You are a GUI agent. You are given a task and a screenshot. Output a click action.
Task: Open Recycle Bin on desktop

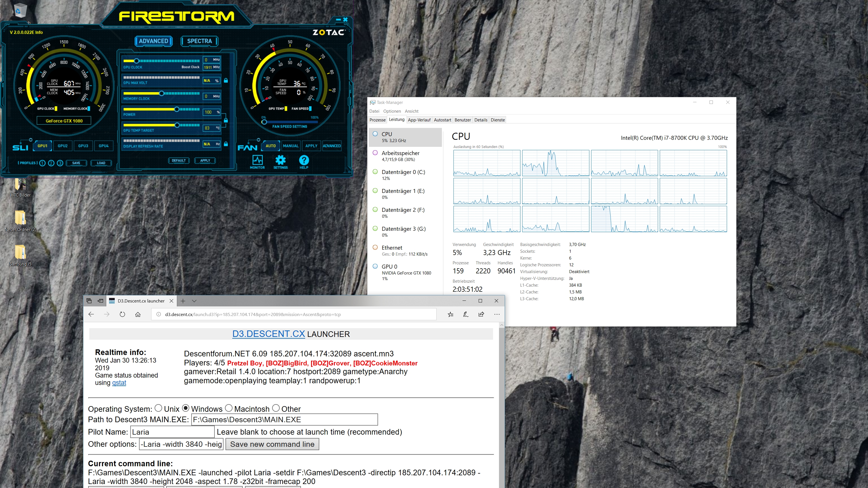(x=20, y=11)
